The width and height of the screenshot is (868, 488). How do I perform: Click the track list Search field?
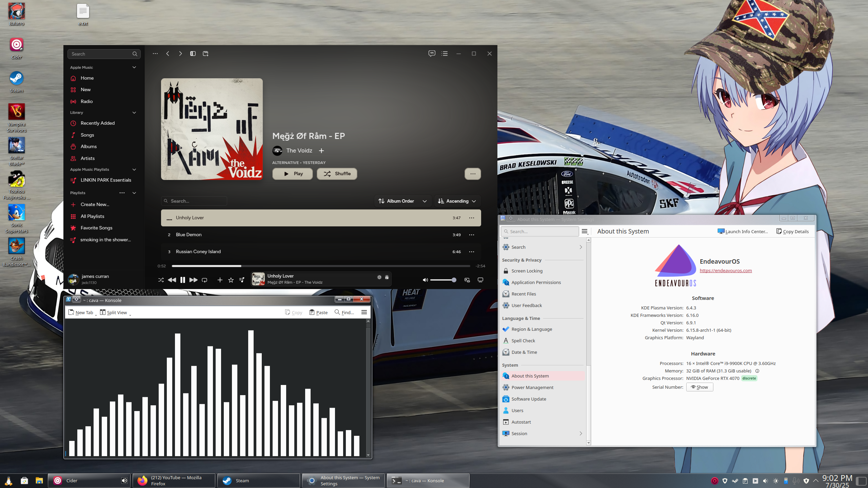[194, 201]
